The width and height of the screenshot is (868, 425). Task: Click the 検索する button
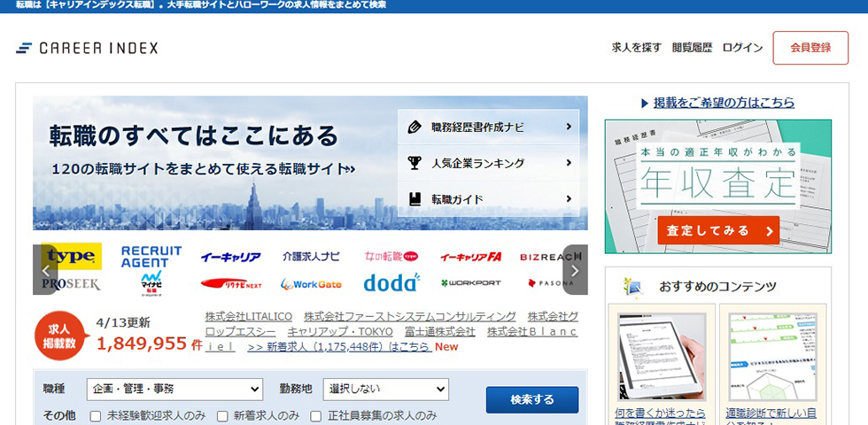point(532,399)
